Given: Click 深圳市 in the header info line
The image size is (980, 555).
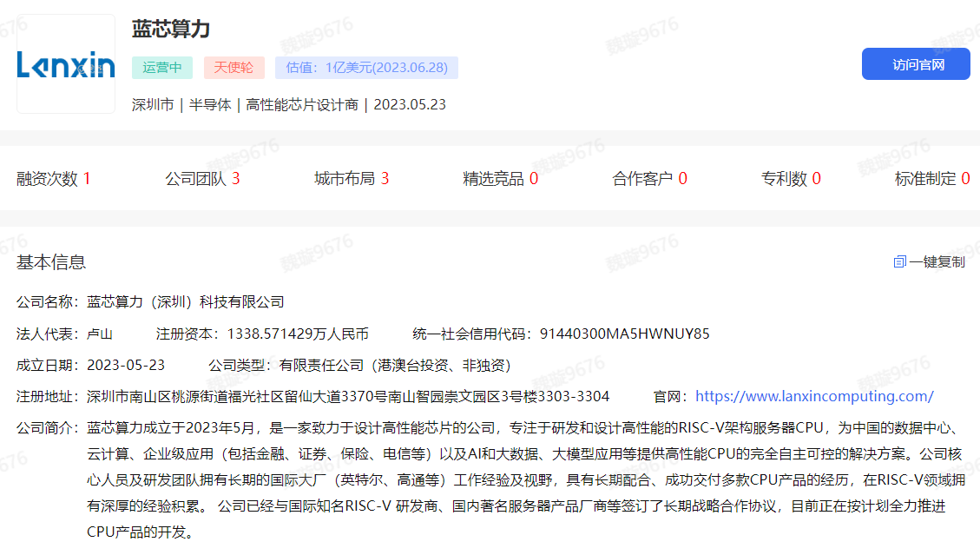Looking at the screenshot, I should [x=153, y=104].
